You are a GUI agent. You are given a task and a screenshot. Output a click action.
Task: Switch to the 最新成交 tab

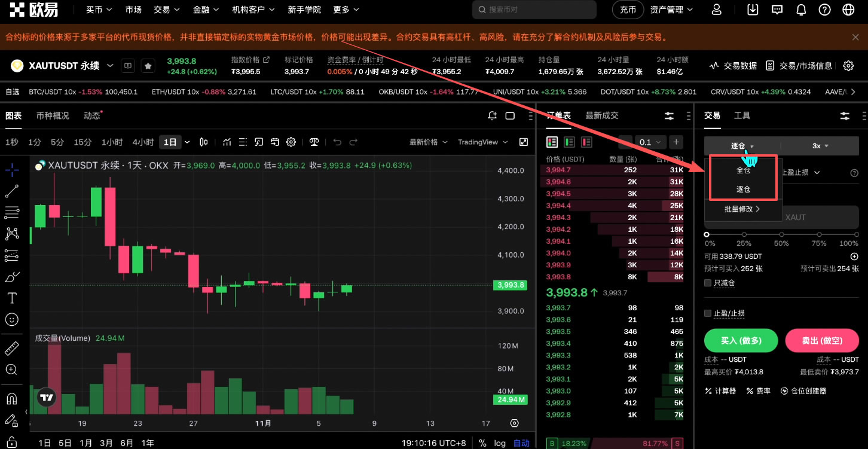pyautogui.click(x=601, y=115)
